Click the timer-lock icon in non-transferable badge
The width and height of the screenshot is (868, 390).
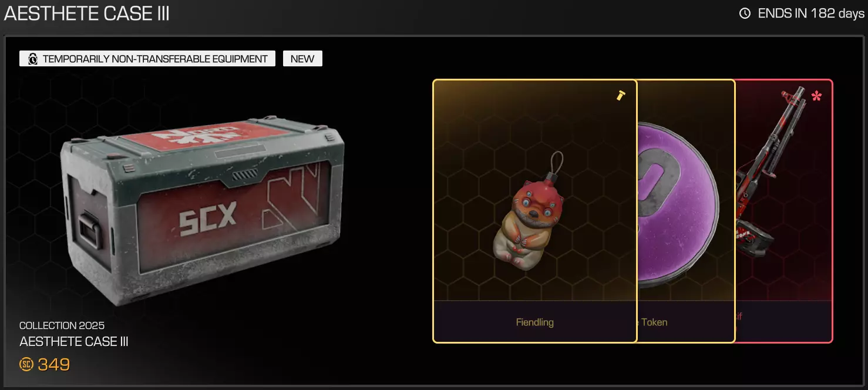coord(33,59)
